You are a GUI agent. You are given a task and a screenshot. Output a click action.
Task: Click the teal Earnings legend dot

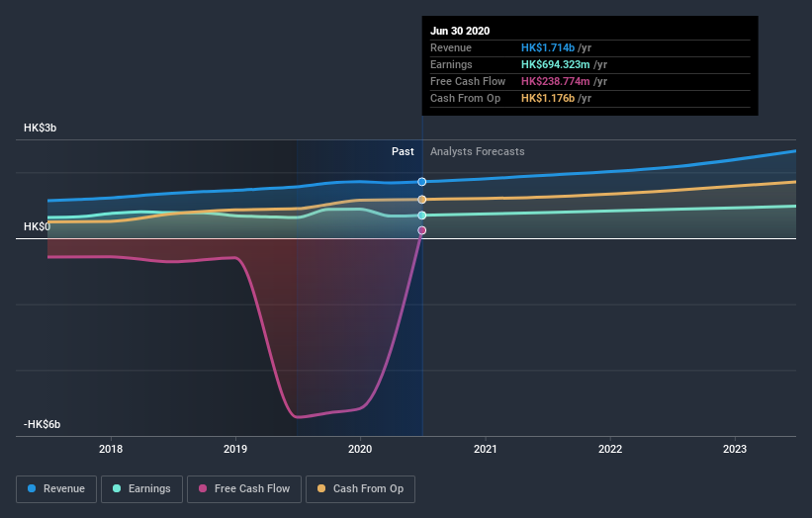117,488
